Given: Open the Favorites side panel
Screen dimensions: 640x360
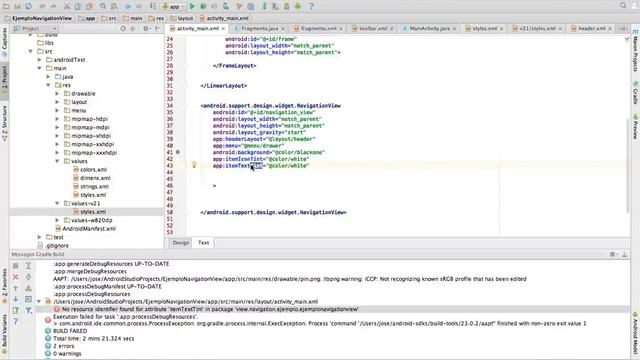Looking at the screenshot, I should point(4,286).
